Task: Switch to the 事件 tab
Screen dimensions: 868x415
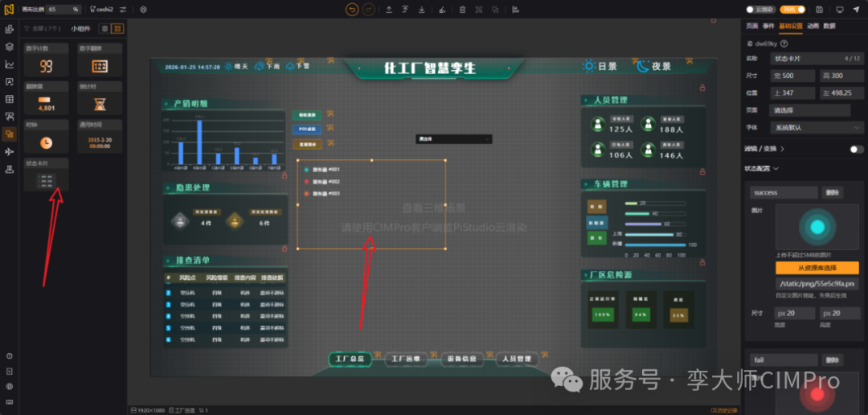Action: tap(768, 26)
